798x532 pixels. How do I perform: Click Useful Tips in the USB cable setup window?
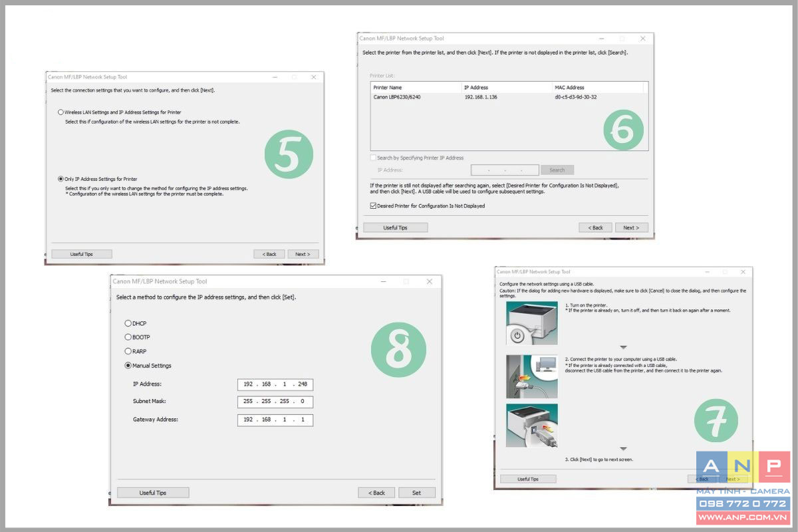(x=528, y=479)
